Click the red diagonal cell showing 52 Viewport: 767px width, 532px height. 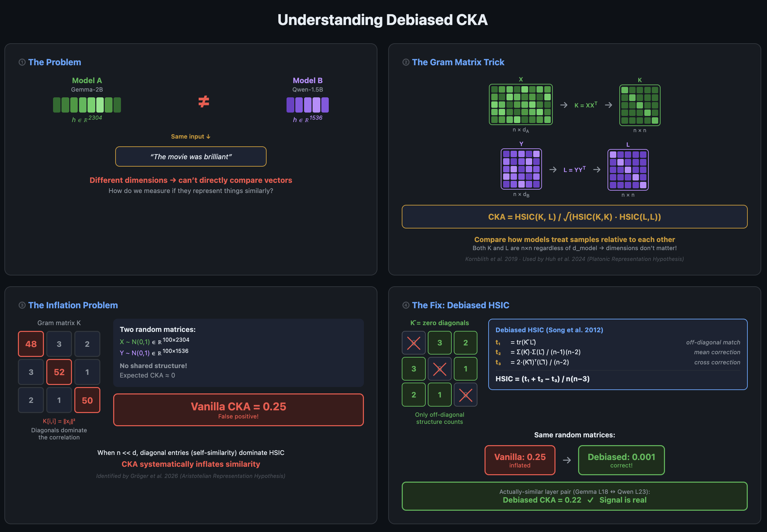pos(59,372)
